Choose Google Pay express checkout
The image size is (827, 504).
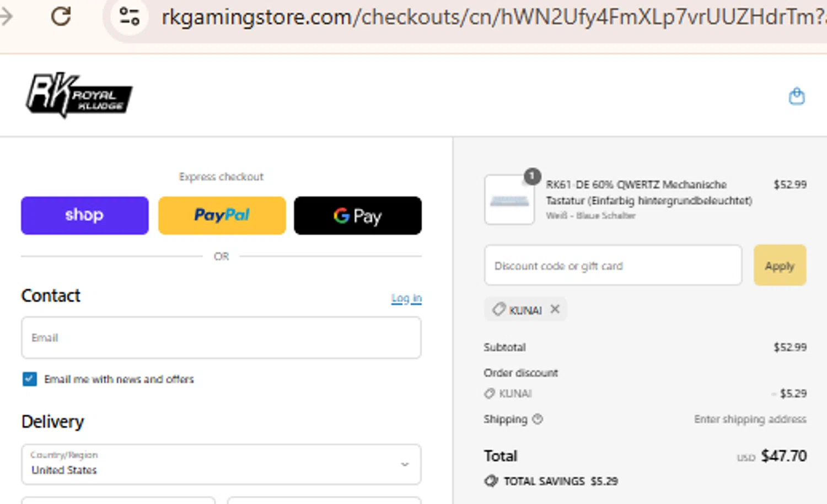coord(357,215)
